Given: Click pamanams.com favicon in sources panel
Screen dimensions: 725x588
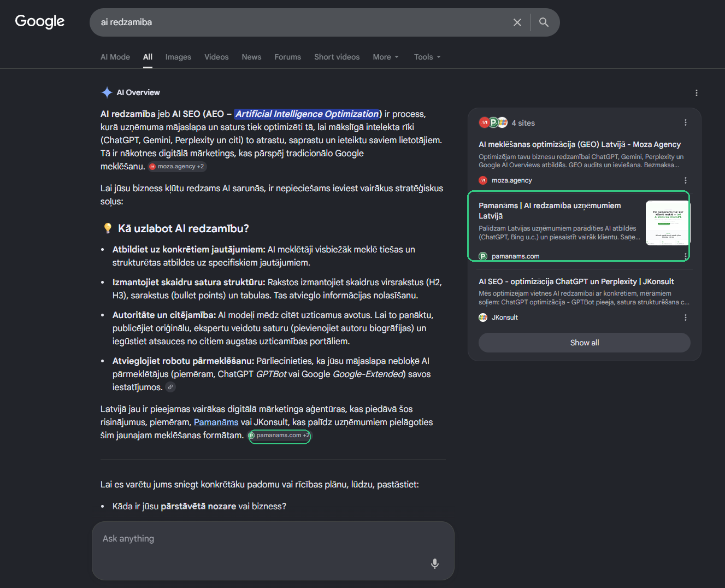Looking at the screenshot, I should (x=483, y=256).
